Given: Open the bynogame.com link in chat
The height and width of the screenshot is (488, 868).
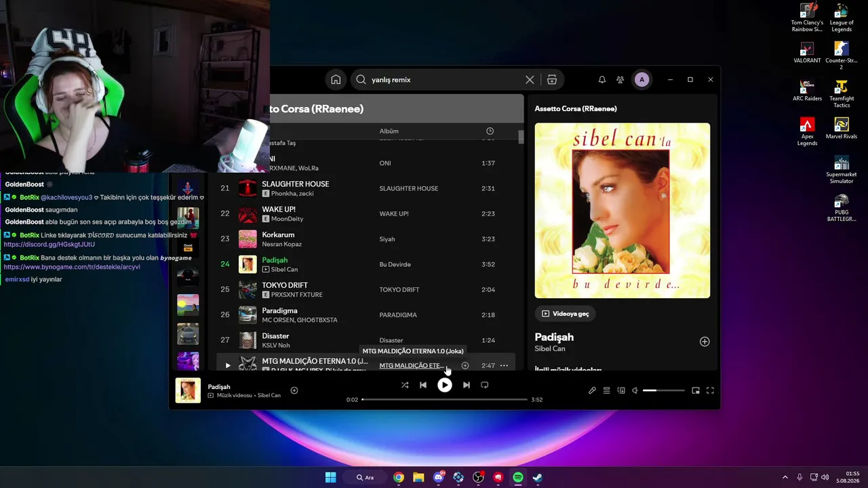Looking at the screenshot, I should click(x=72, y=267).
